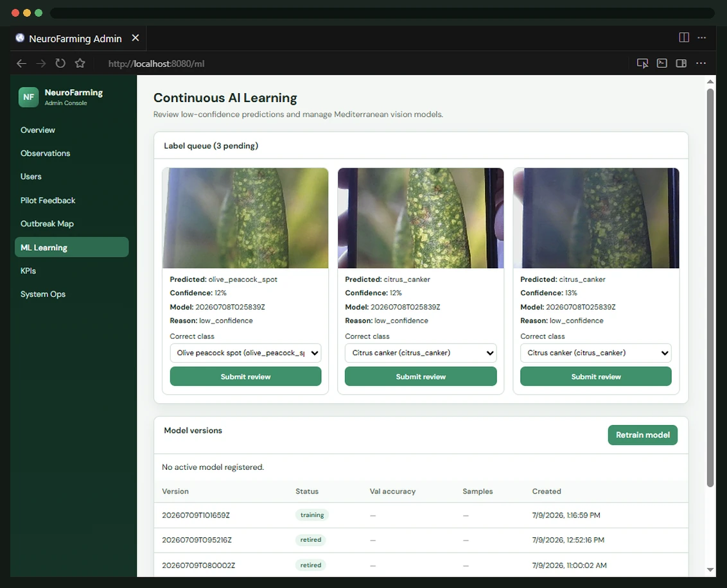Go back with the browser back arrow
This screenshot has height=588, width=727.
point(21,64)
